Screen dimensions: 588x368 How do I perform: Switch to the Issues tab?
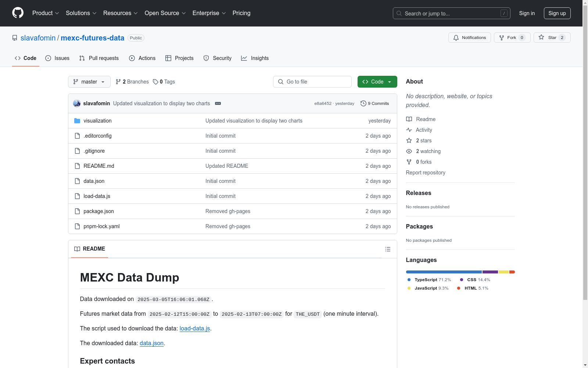point(57,58)
